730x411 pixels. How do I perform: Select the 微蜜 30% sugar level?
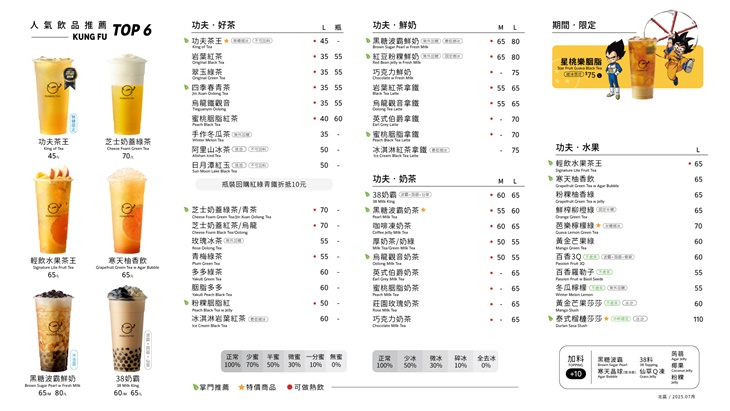[294, 361]
